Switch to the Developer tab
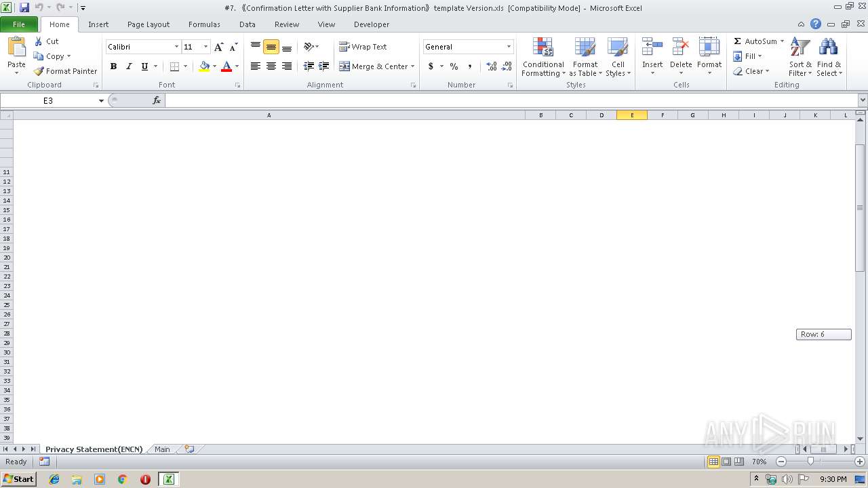This screenshot has height=488, width=868. [x=372, y=24]
